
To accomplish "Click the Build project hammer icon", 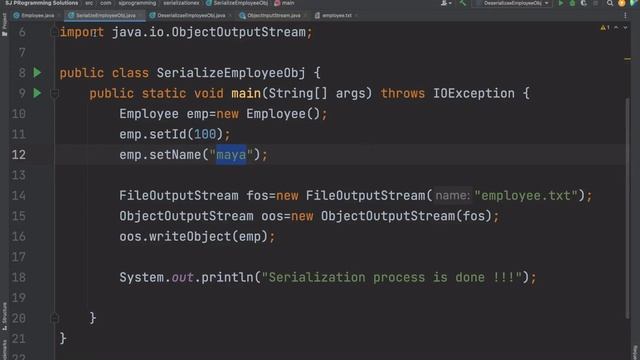I will pyautogui.click(x=462, y=3).
